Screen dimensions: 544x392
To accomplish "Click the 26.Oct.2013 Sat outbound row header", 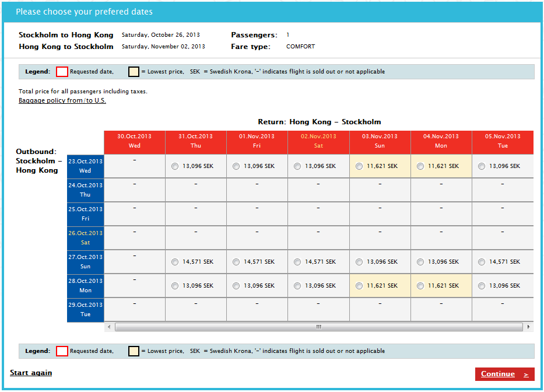I will (x=85, y=237).
